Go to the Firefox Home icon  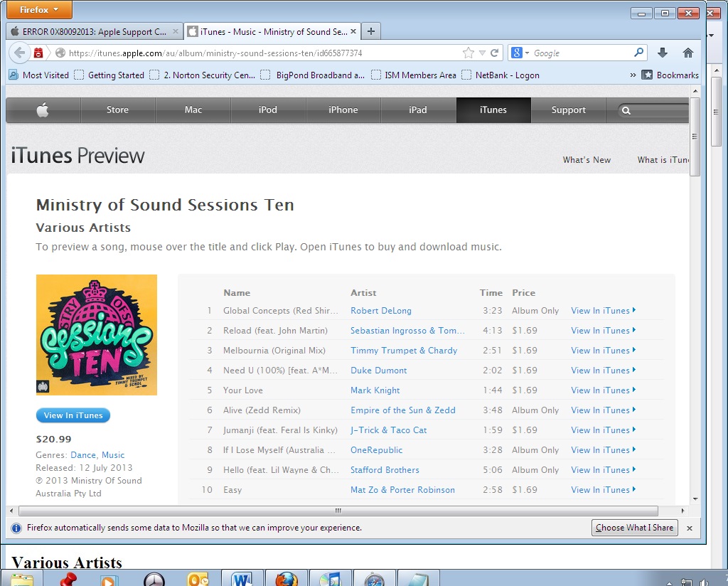pyautogui.click(x=688, y=53)
